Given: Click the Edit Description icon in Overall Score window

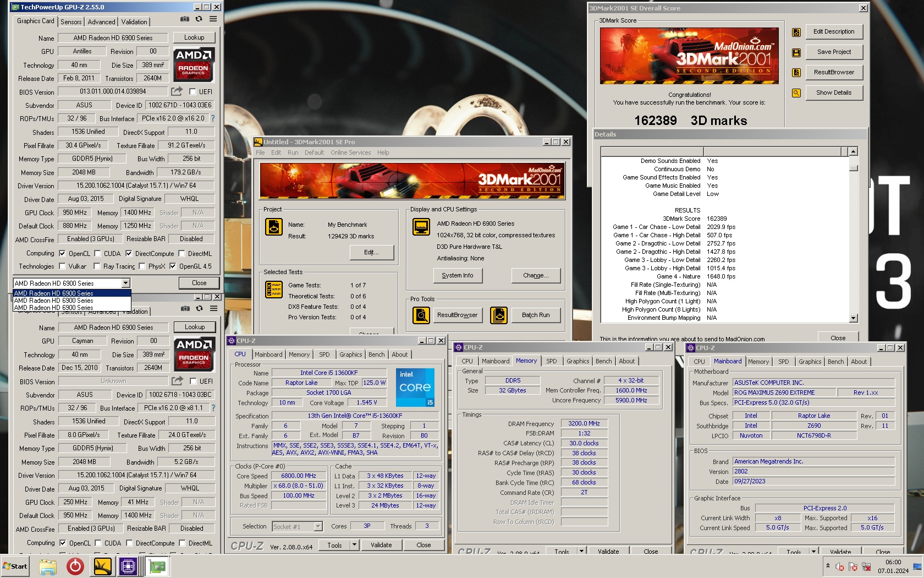Looking at the screenshot, I should [796, 32].
